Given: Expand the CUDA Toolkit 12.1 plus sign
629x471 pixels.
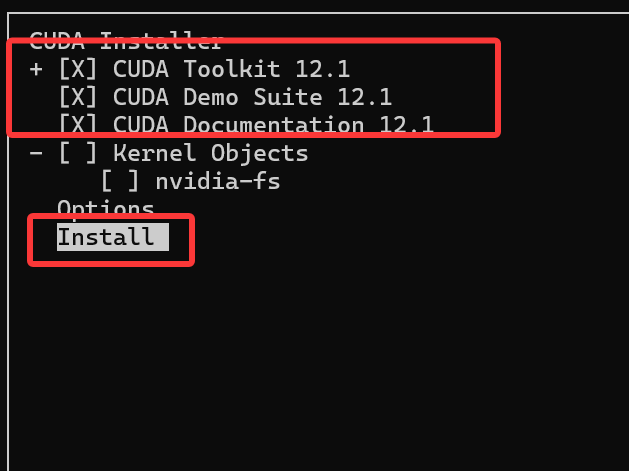Looking at the screenshot, I should point(36,69).
